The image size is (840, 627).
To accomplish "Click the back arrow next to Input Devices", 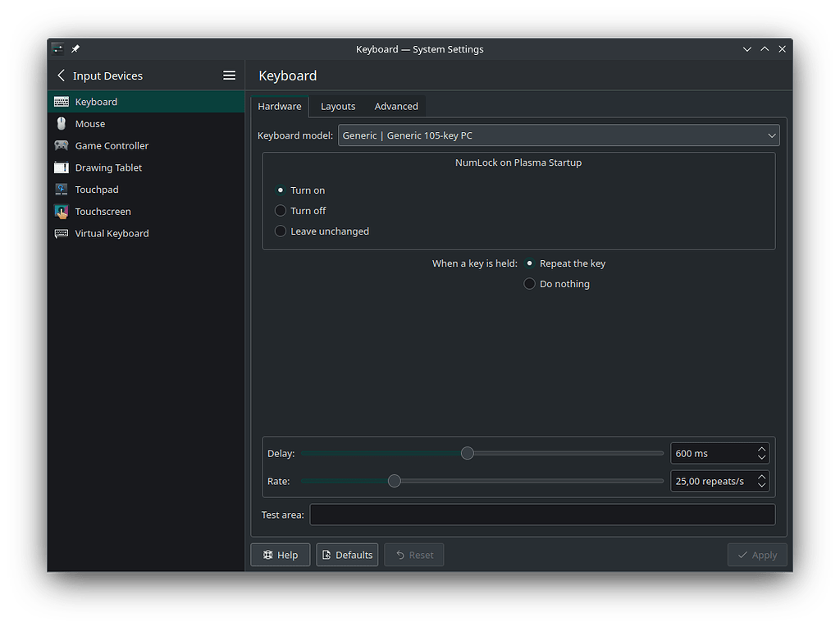I will tap(62, 75).
